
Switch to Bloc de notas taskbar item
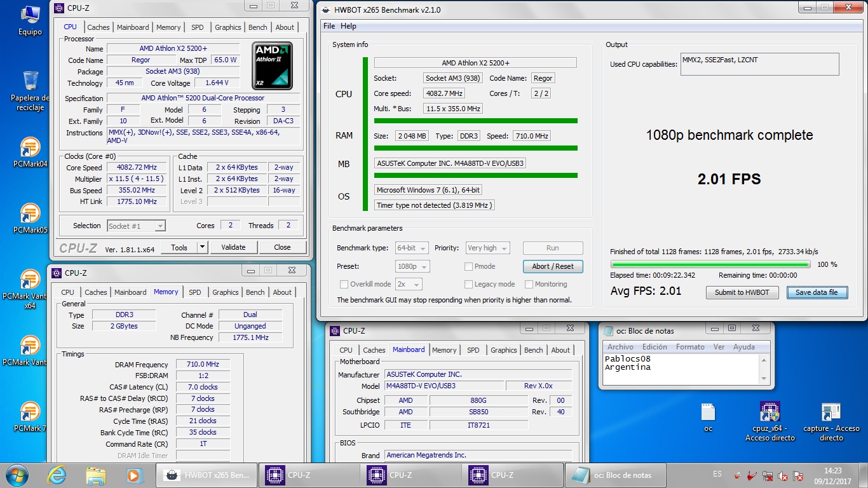[614, 475]
